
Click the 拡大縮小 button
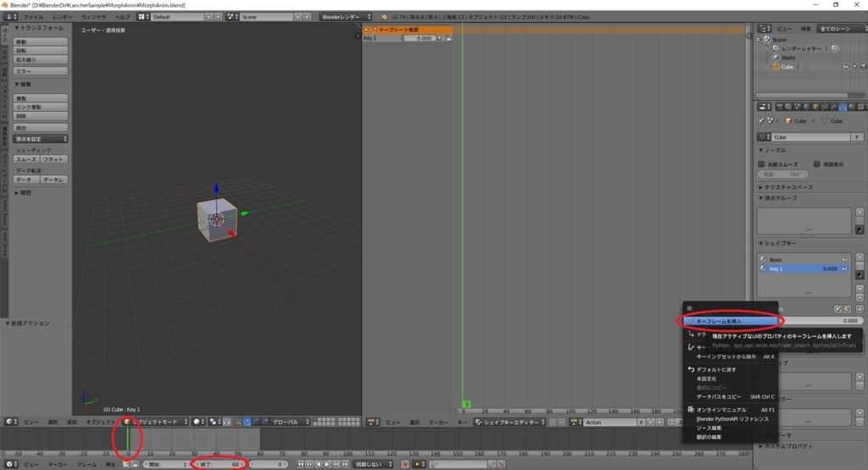(41, 59)
